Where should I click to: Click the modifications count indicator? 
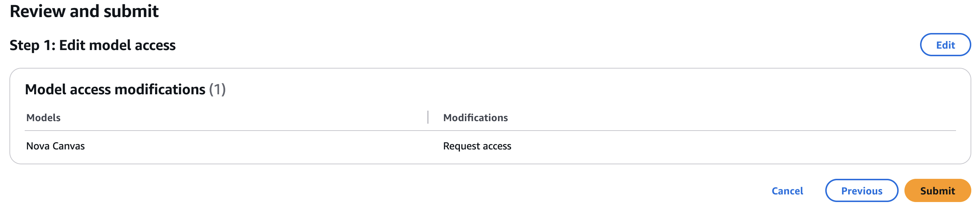(217, 90)
